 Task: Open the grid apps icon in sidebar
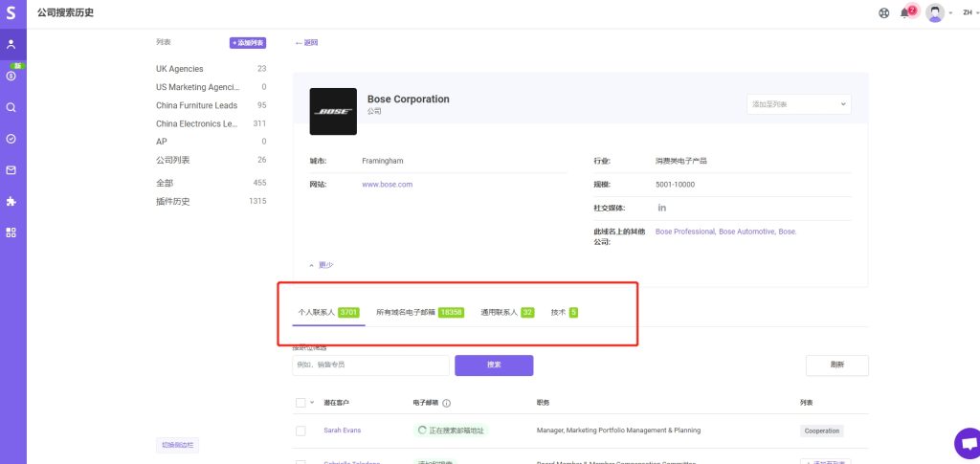[11, 232]
